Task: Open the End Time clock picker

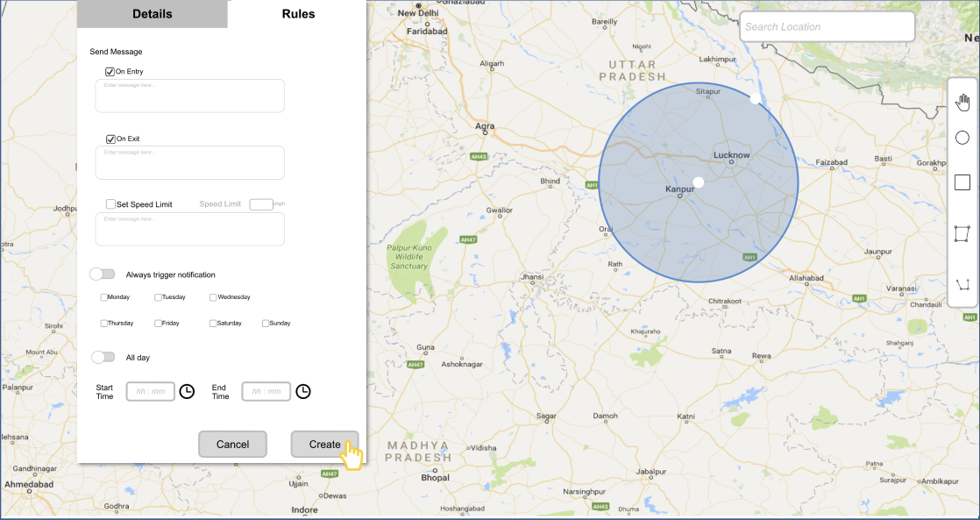Action: pyautogui.click(x=302, y=391)
